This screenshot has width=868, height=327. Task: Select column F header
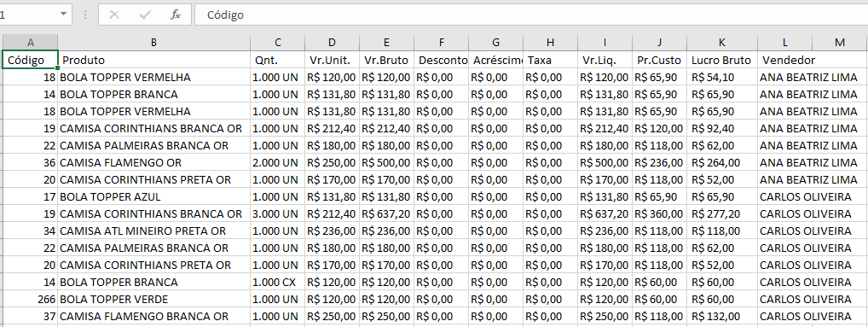pos(441,42)
